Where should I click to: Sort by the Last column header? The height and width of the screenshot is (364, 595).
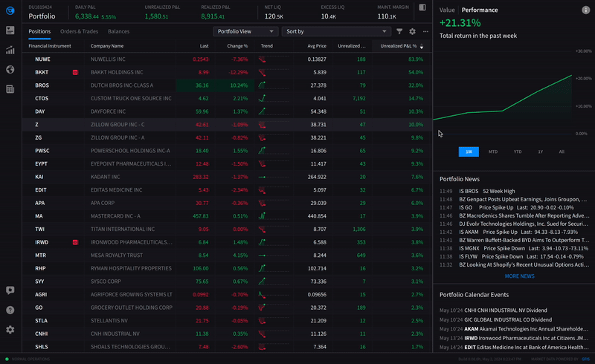tap(204, 46)
